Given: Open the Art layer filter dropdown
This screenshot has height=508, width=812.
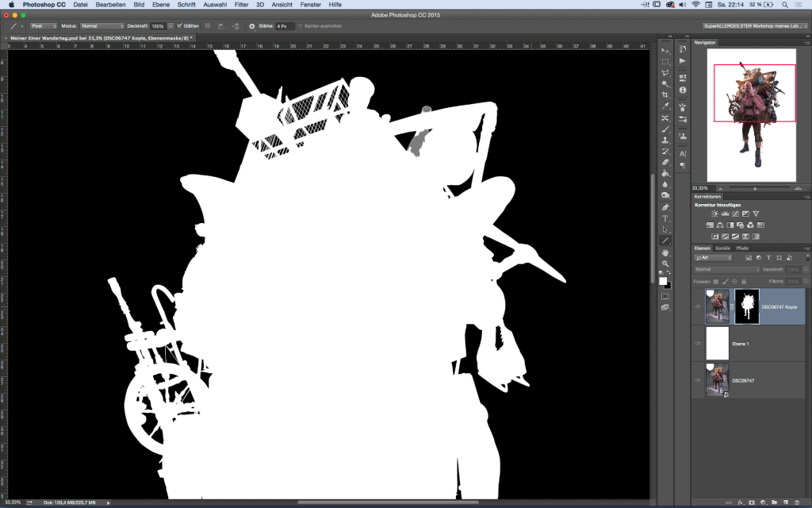Looking at the screenshot, I should [713, 258].
